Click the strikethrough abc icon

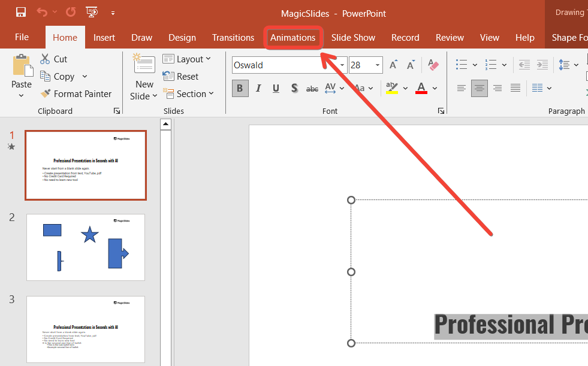(x=312, y=88)
